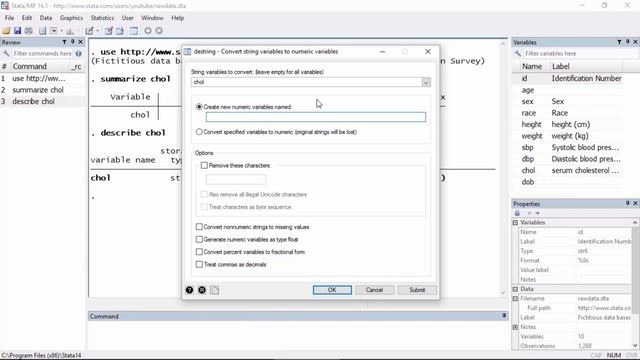Click the copy command icon in destring dialog
This screenshot has height=360, width=640.
tap(215, 290)
